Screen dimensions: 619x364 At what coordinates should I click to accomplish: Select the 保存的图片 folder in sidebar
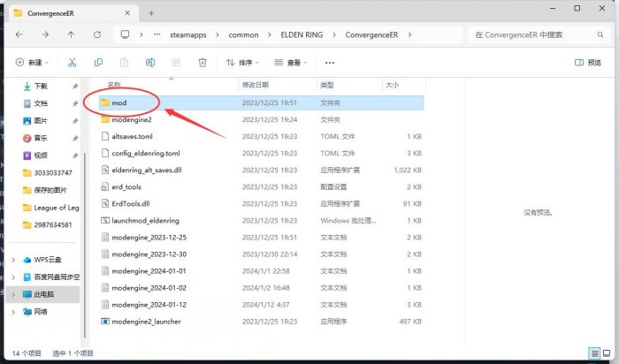[43, 190]
